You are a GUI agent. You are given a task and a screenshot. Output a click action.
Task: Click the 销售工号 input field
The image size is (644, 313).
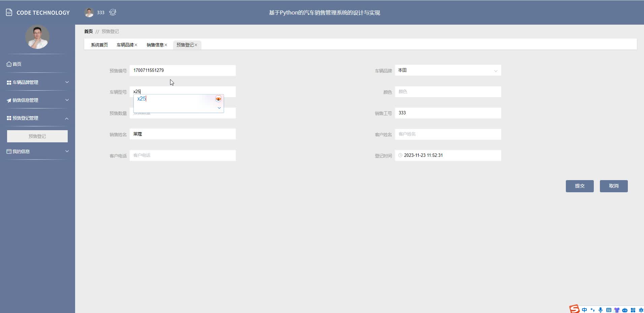click(448, 113)
